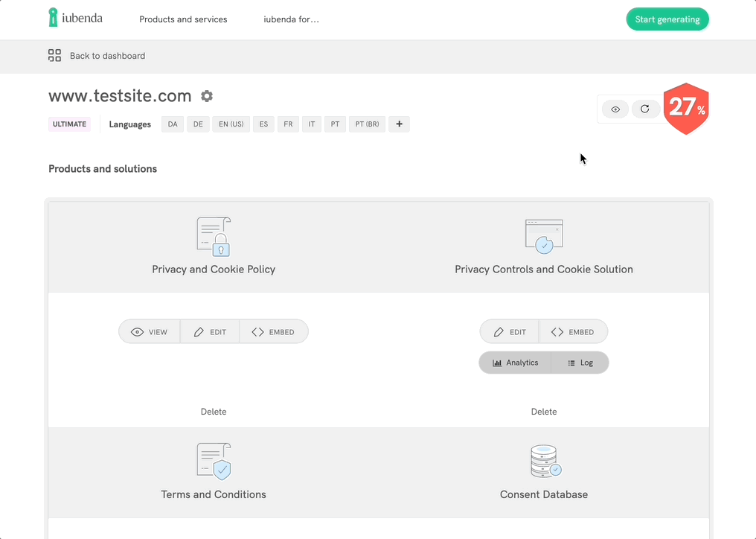Click the dashboard grid icon before Back to dashboard

point(54,55)
